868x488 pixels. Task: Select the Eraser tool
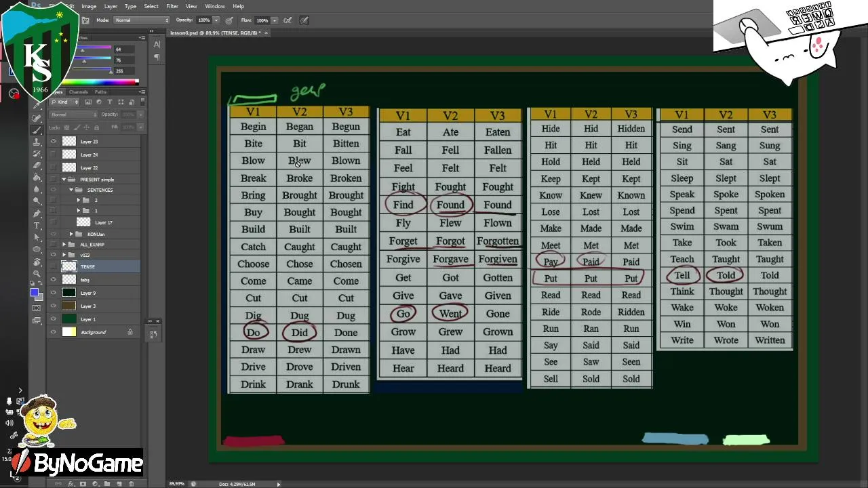click(37, 165)
